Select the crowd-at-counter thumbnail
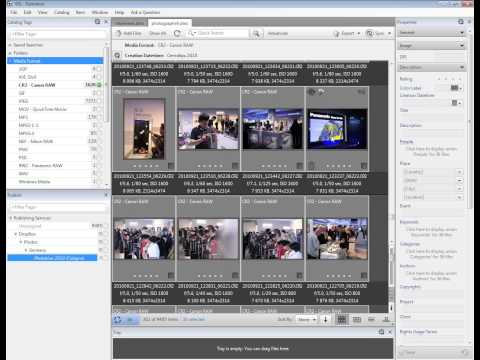This screenshot has width=480, height=360. (337, 239)
